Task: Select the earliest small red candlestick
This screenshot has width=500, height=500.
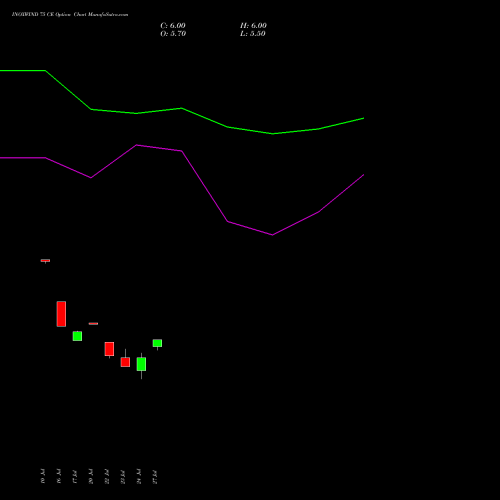Action: (45, 261)
